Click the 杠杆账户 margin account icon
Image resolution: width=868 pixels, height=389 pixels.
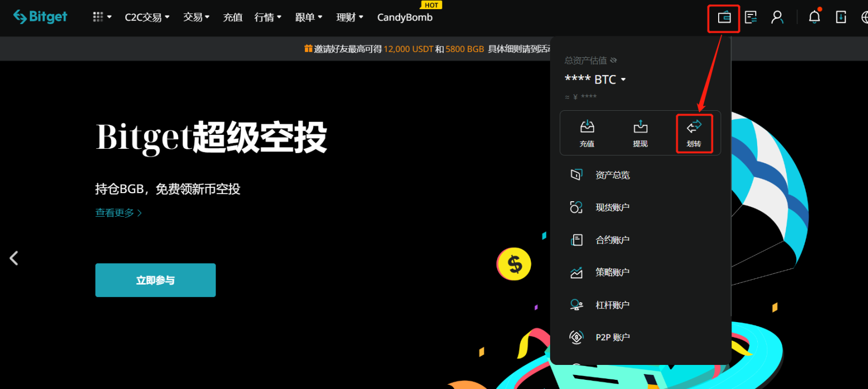576,305
